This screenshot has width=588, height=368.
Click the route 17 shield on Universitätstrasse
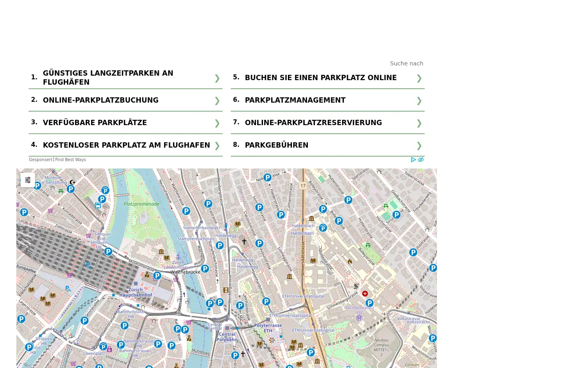tap(303, 186)
